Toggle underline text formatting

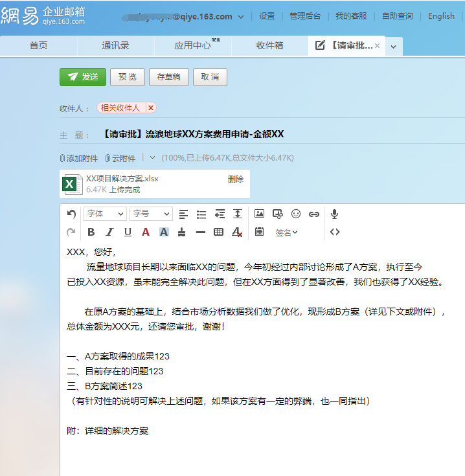[128, 232]
